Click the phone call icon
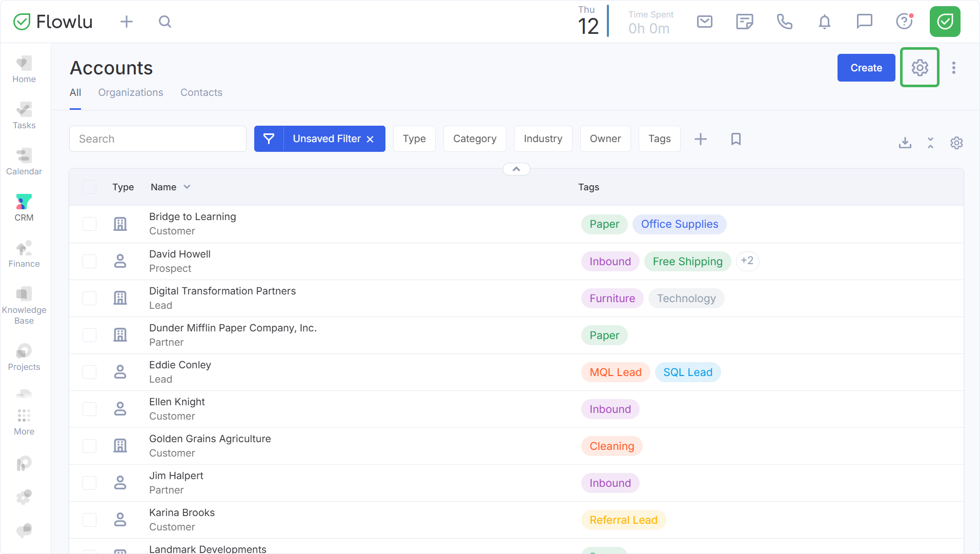The height and width of the screenshot is (554, 980). tap(784, 22)
